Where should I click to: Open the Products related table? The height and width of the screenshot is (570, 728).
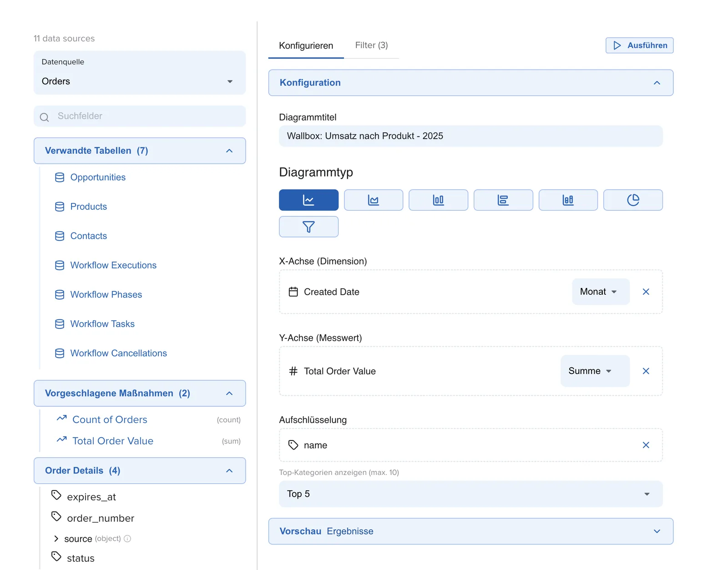tap(89, 207)
